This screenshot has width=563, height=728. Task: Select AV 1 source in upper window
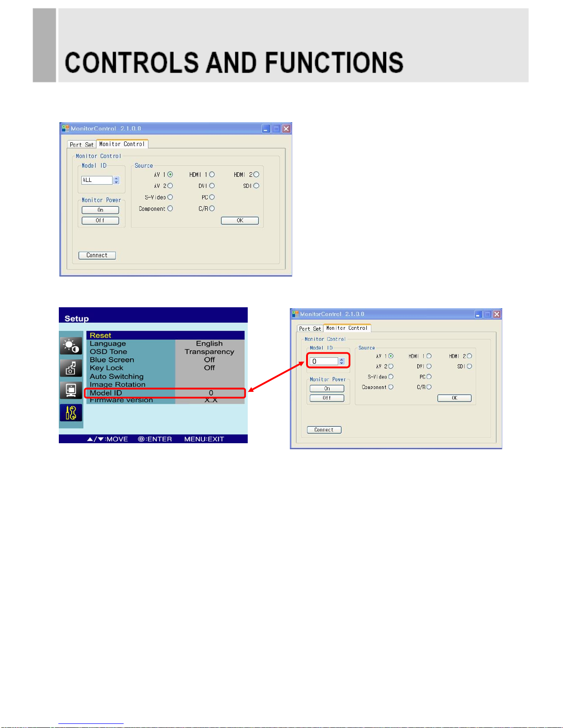170,175
